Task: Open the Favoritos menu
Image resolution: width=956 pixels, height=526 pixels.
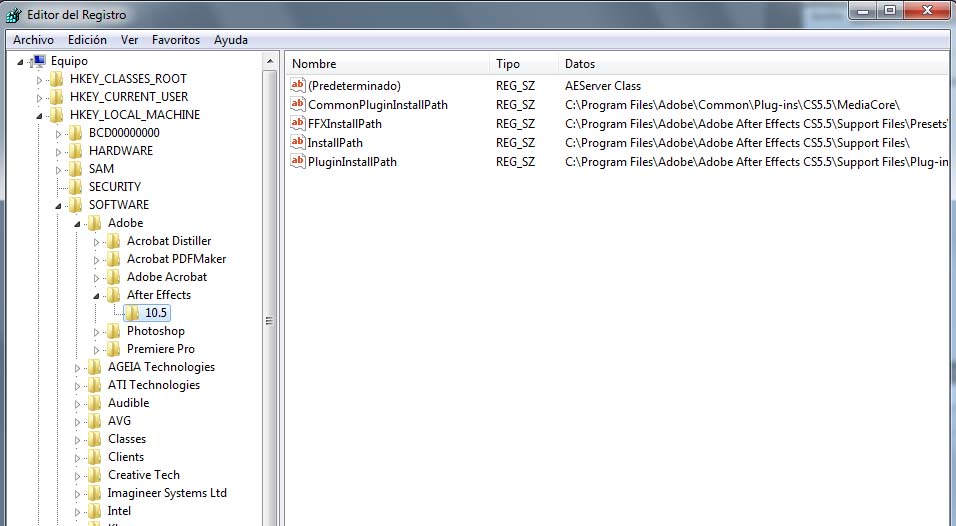Action: click(176, 40)
